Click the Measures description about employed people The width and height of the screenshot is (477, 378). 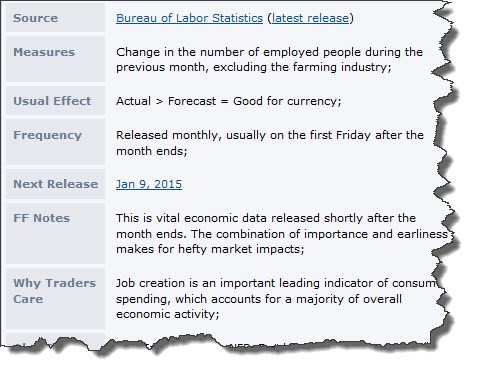pyautogui.click(x=269, y=59)
